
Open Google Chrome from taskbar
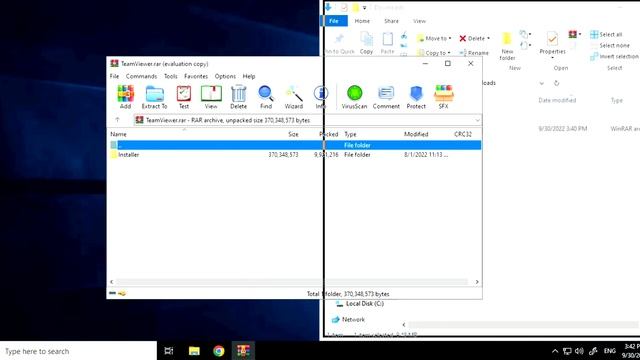click(219, 351)
